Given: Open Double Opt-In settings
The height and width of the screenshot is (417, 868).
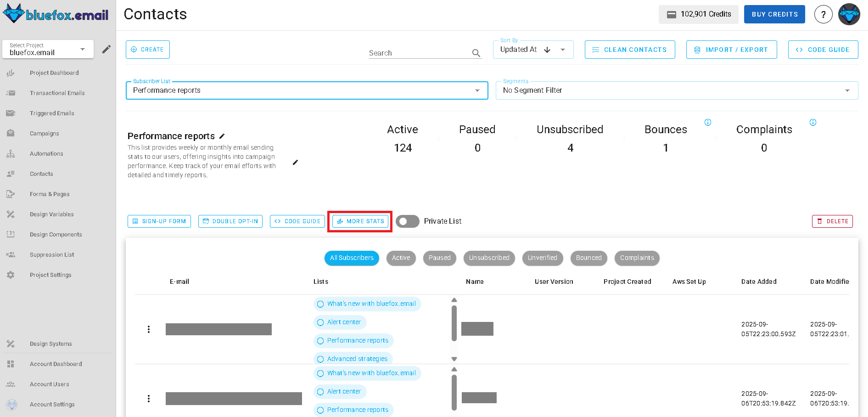Looking at the screenshot, I should click(230, 221).
